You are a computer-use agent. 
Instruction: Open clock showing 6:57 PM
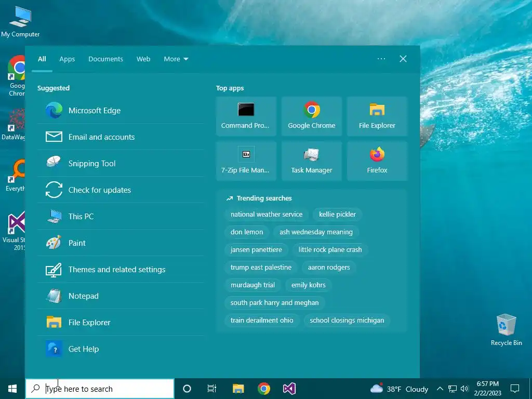pyautogui.click(x=487, y=389)
